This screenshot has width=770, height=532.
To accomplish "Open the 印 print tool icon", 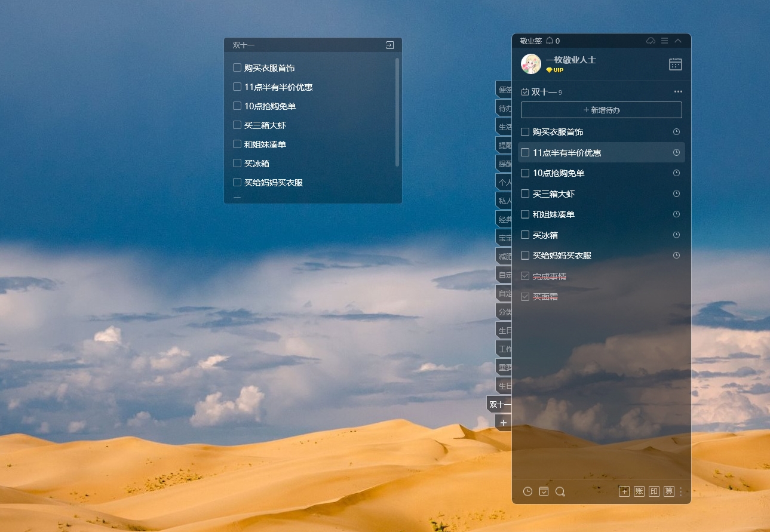I will tap(654, 491).
